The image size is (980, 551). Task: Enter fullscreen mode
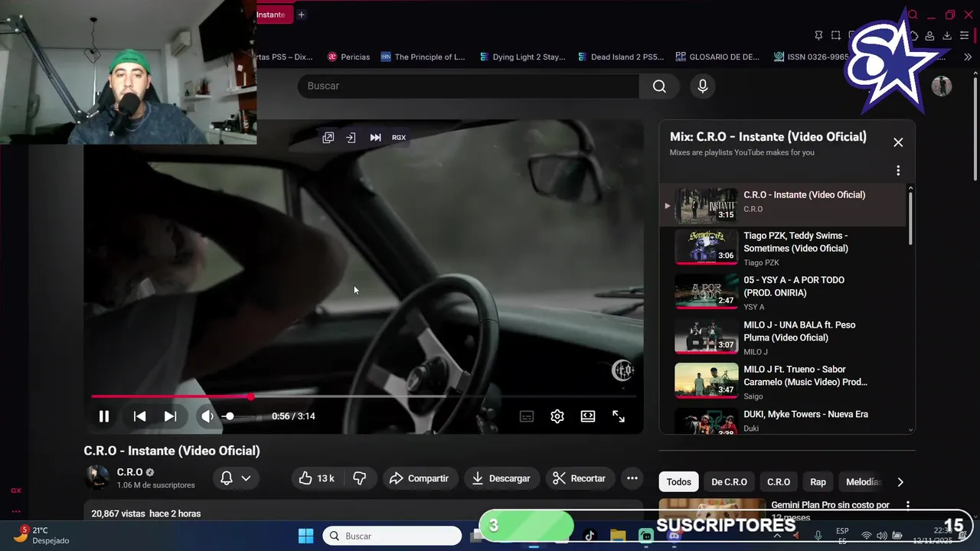pos(619,416)
